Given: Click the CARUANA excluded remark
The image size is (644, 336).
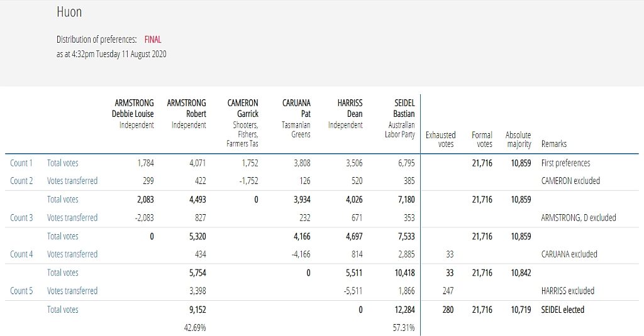Looking at the screenshot, I should click(x=569, y=254).
